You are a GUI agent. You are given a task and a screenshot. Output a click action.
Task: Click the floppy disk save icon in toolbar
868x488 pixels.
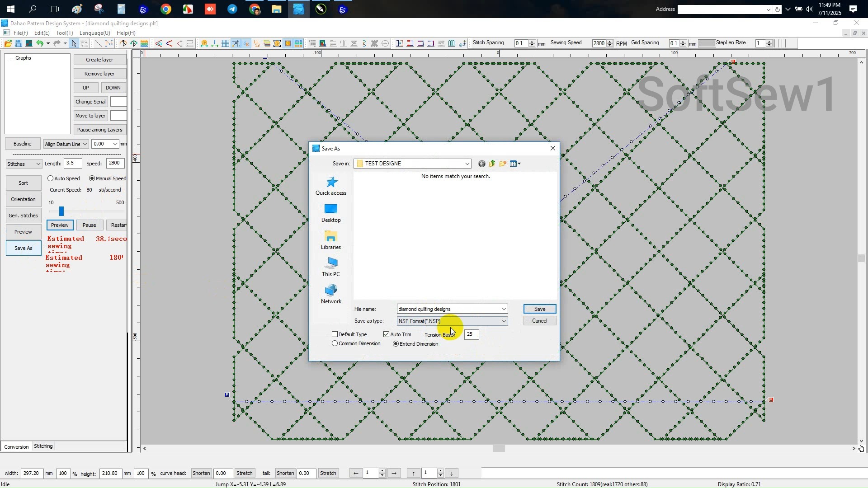pos(19,43)
